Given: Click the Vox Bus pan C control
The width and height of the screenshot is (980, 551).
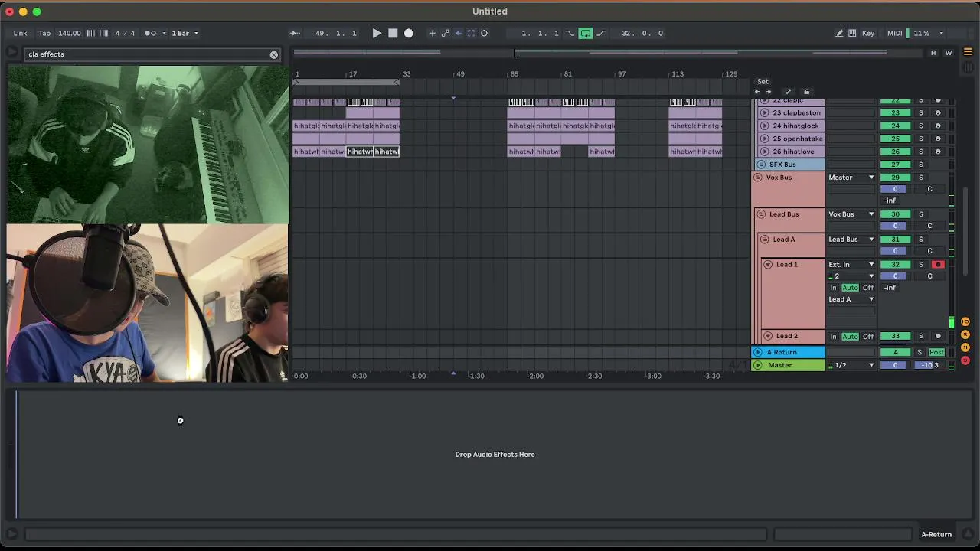Looking at the screenshot, I should coord(930,189).
